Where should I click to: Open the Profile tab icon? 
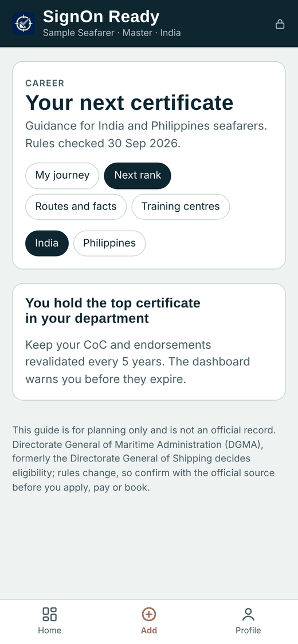[248, 614]
